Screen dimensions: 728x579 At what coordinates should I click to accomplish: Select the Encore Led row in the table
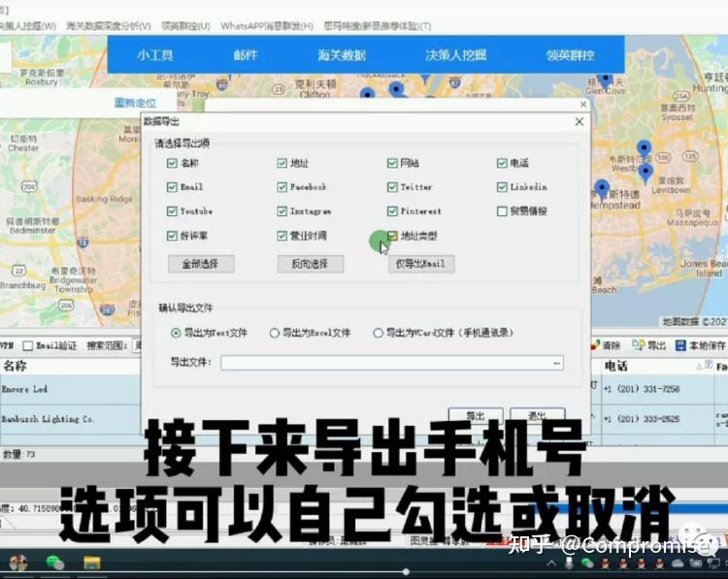click(x=70, y=389)
